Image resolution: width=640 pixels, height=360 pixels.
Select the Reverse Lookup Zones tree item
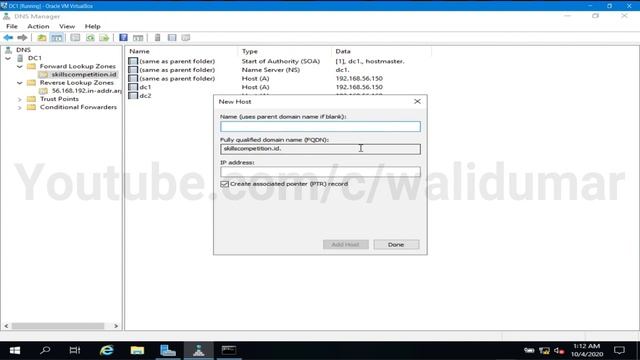(77, 82)
